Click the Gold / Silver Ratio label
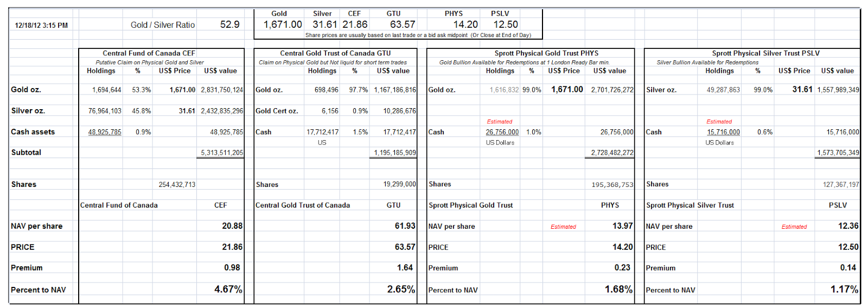The width and height of the screenshot is (868, 307). point(163,25)
